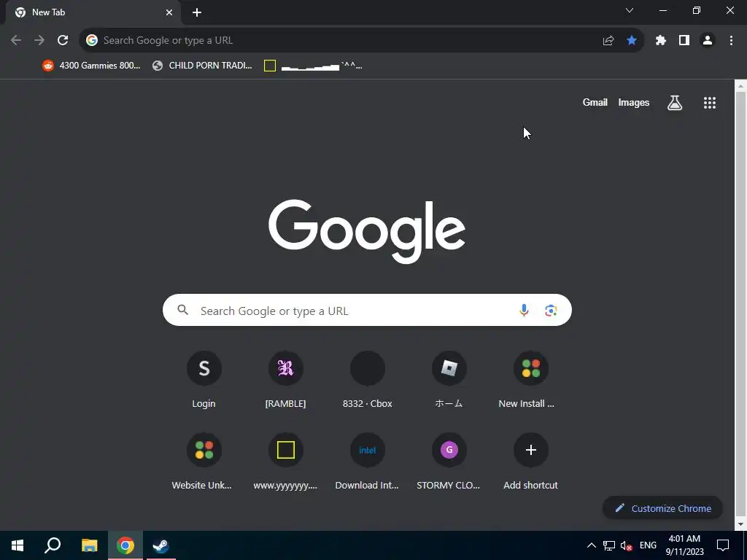This screenshot has width=747, height=560.
Task: Open the Windows Start menu
Action: tap(18, 545)
